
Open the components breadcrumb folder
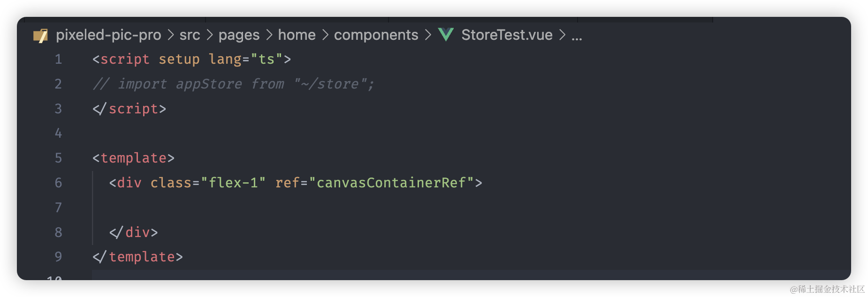pos(376,35)
